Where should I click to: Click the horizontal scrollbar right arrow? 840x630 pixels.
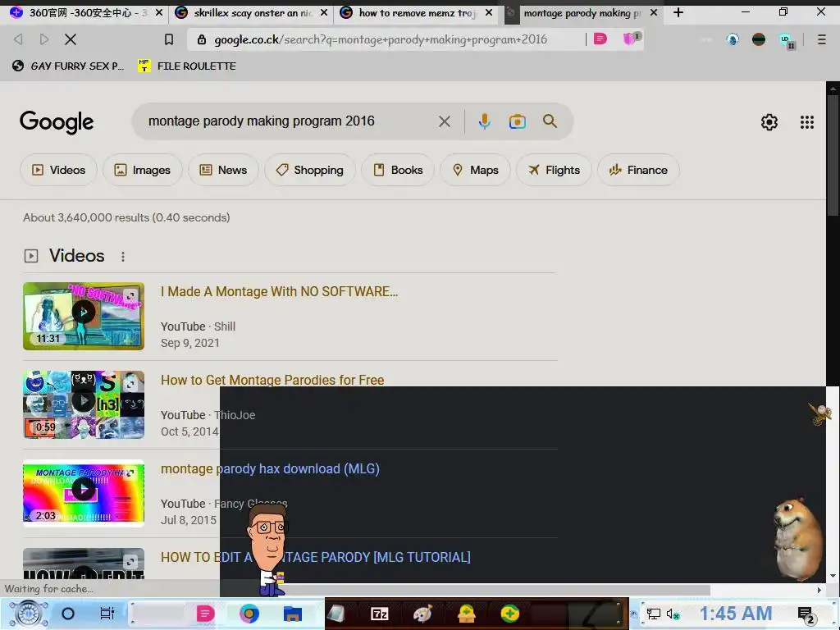[x=819, y=590]
